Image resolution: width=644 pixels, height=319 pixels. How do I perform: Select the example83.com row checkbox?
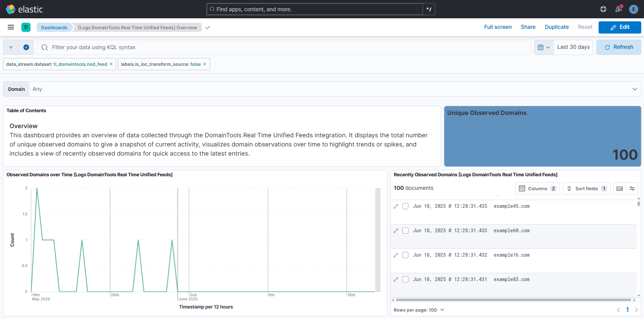[405, 279]
